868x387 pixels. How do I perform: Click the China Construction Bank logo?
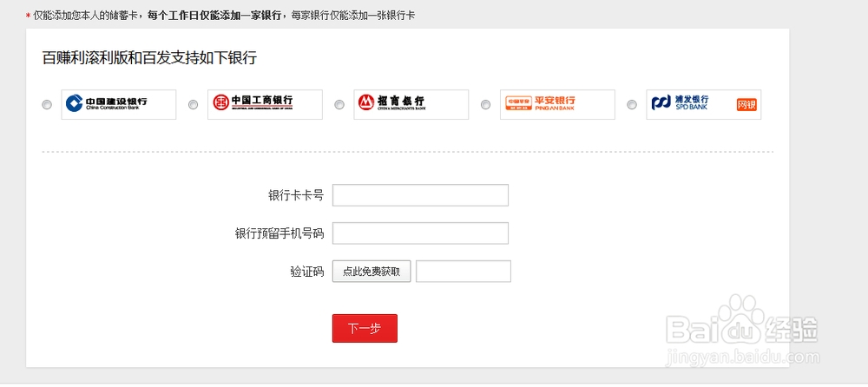coord(118,104)
